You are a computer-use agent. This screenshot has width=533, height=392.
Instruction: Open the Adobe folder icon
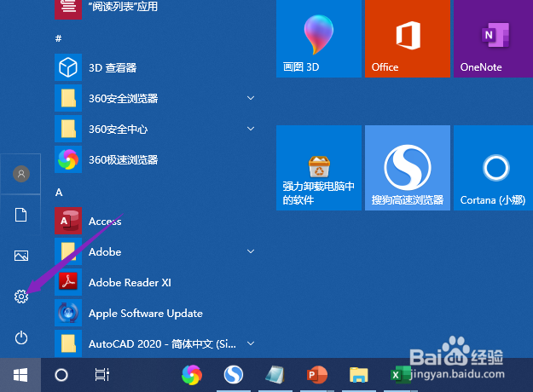click(x=68, y=251)
